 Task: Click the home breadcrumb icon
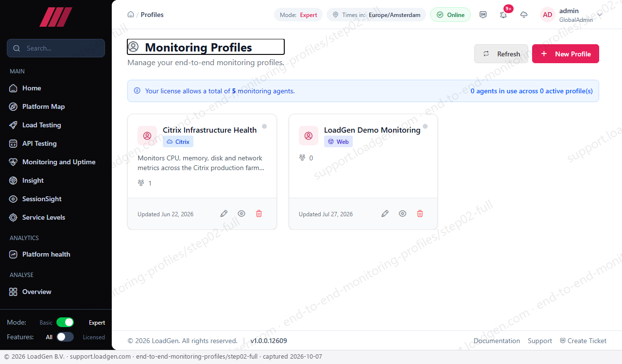click(131, 15)
